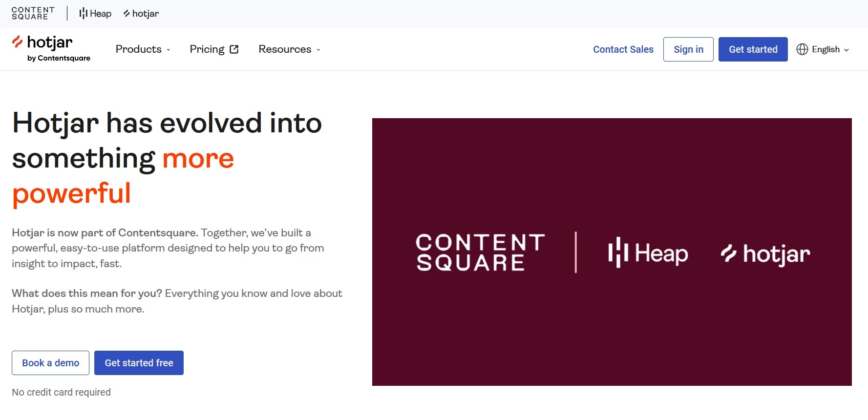Expand the Resources menu
This screenshot has width=868, height=420.
289,49
